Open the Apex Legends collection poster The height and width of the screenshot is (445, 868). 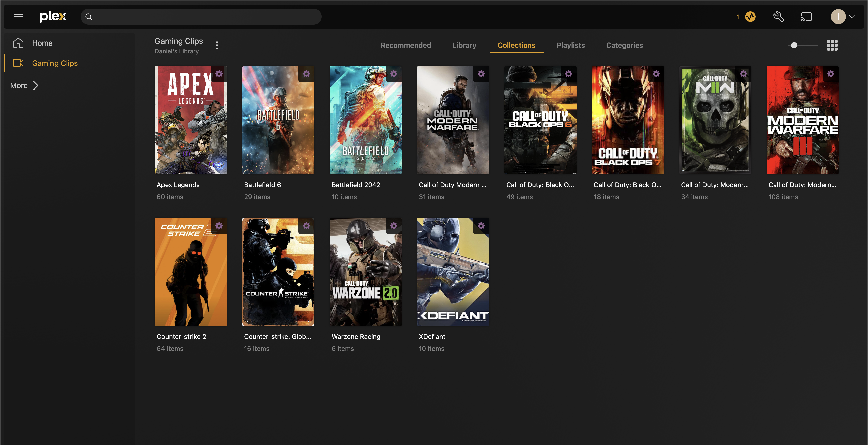(191, 120)
